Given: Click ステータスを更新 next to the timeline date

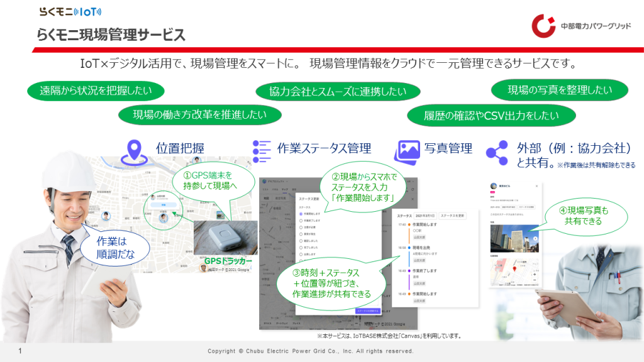Looking at the screenshot, I should [453, 216].
